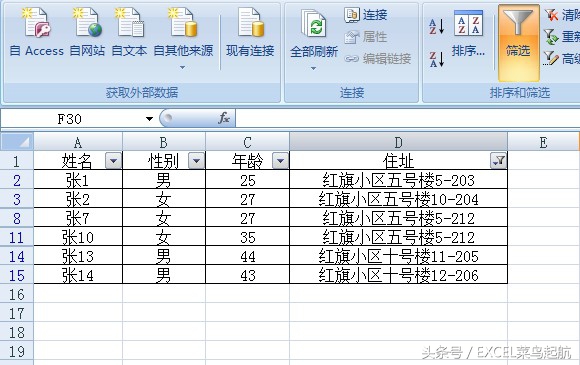
Task: Sort ascending A to Z
Action: (x=436, y=27)
